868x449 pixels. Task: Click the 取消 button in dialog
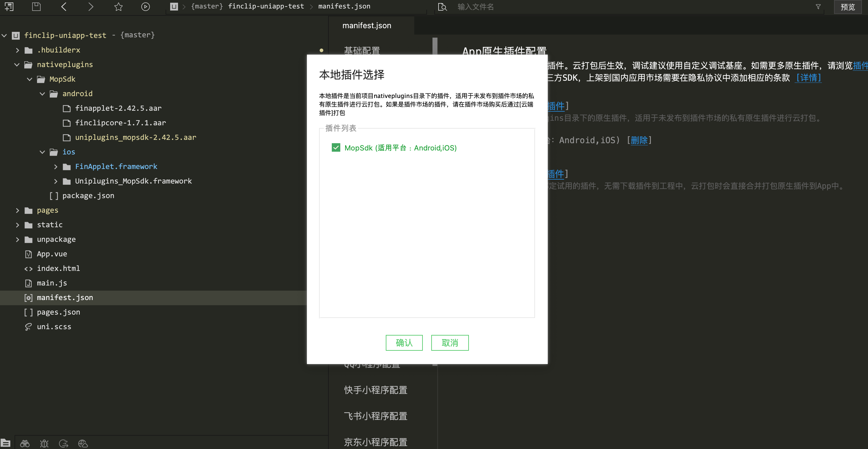[449, 343]
